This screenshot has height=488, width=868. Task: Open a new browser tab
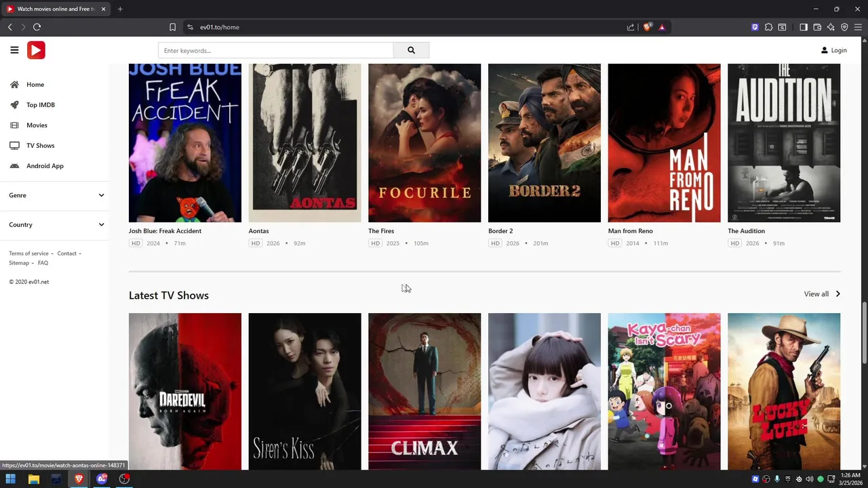120,9
